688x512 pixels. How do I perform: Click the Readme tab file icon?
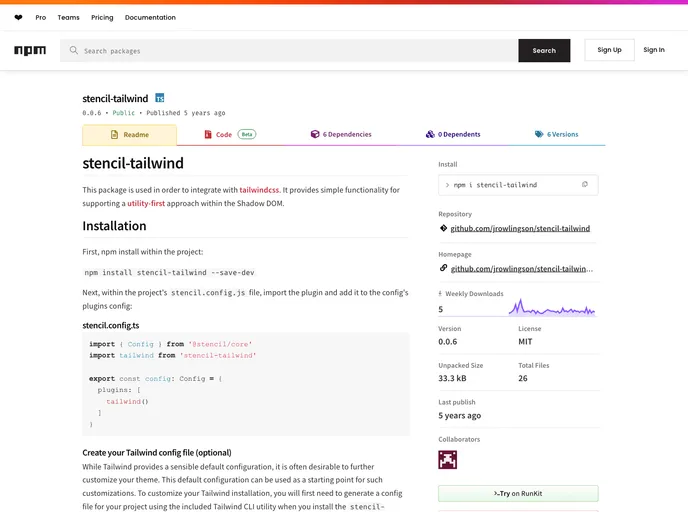(115, 134)
